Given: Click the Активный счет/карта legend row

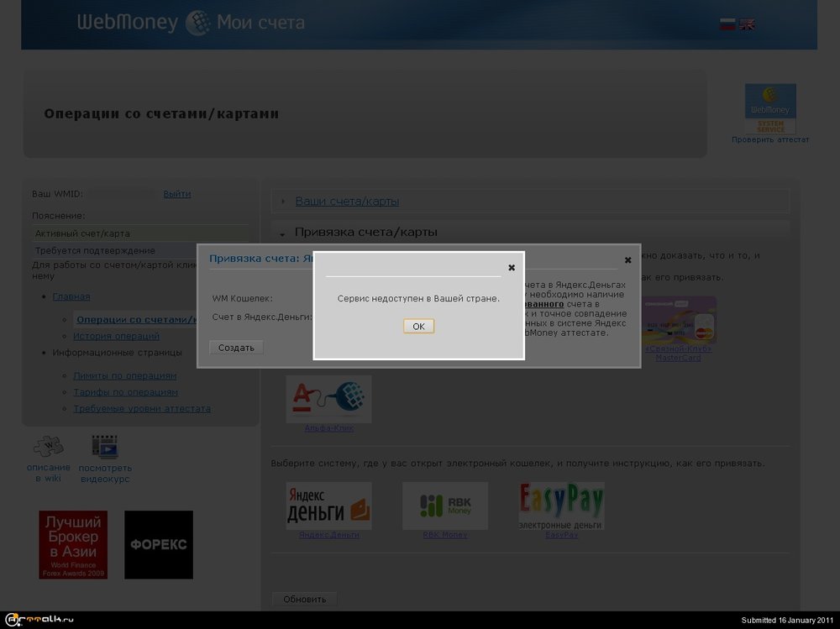Looking at the screenshot, I should [140, 233].
